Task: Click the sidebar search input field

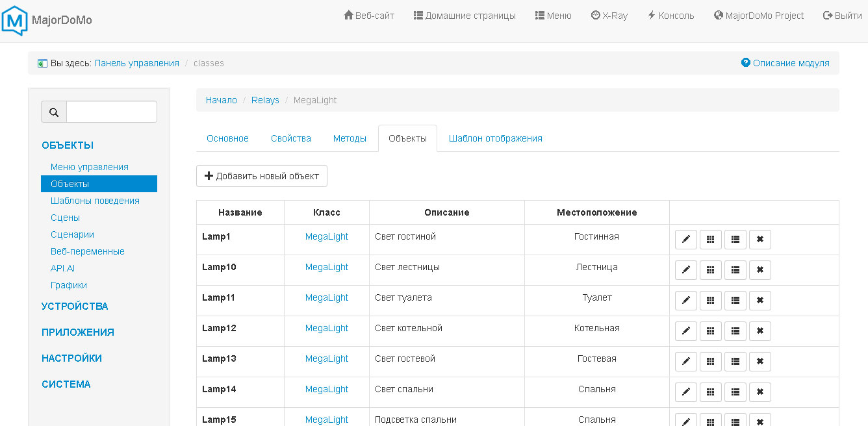Action: click(111, 112)
